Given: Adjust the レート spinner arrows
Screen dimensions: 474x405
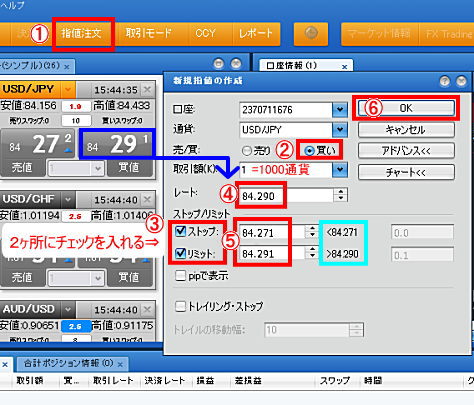Looking at the screenshot, I should [341, 196].
